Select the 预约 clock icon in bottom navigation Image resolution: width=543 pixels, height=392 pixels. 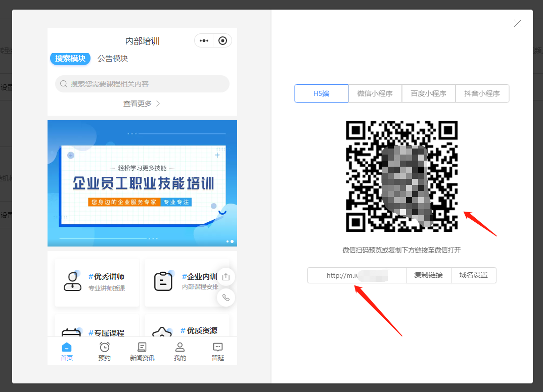coord(104,347)
